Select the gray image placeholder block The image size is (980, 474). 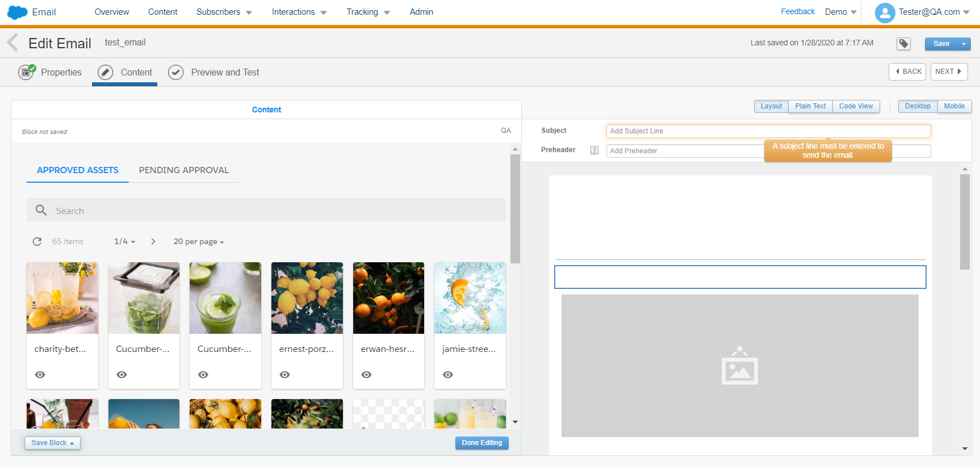click(x=740, y=366)
